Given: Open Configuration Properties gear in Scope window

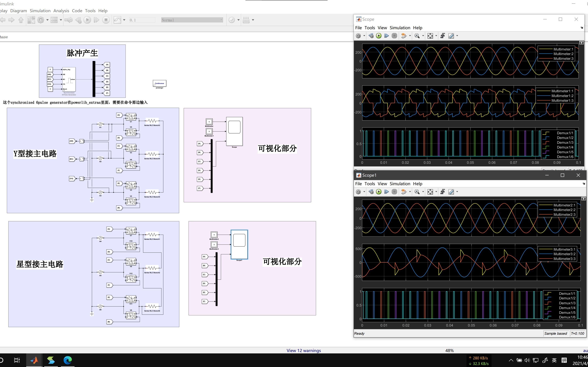Looking at the screenshot, I should tap(358, 36).
